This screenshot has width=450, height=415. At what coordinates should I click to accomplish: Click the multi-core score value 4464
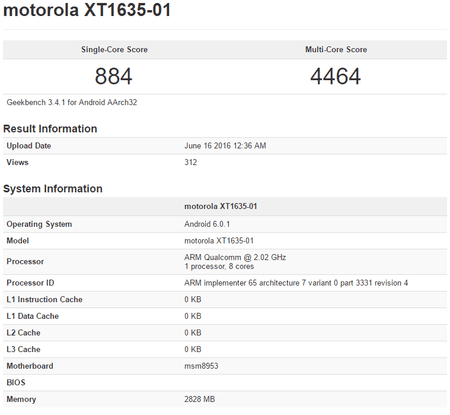click(x=335, y=76)
